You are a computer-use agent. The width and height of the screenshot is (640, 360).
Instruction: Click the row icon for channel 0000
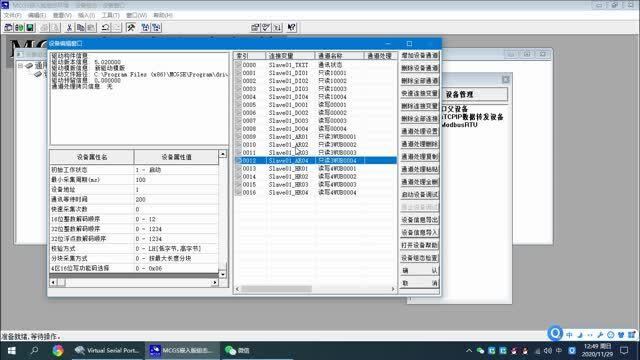[x=238, y=65]
